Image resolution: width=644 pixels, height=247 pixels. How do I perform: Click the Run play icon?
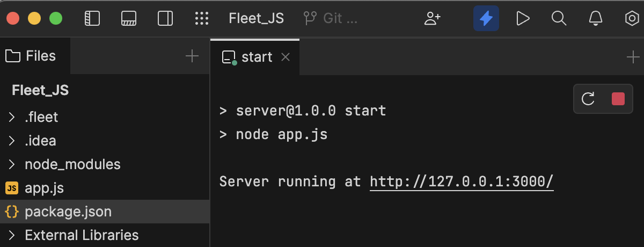522,19
